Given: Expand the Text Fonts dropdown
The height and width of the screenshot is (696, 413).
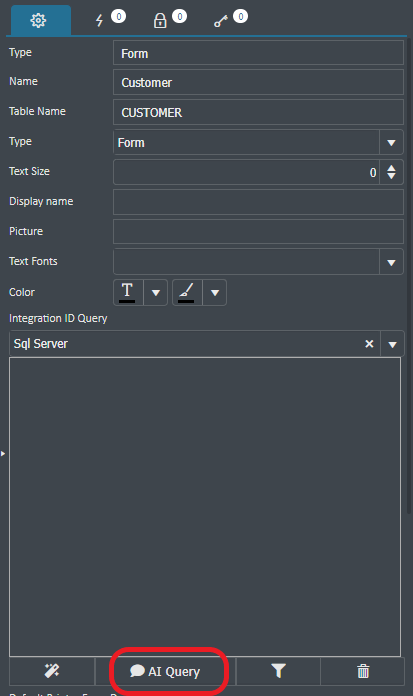Looking at the screenshot, I should [x=391, y=262].
